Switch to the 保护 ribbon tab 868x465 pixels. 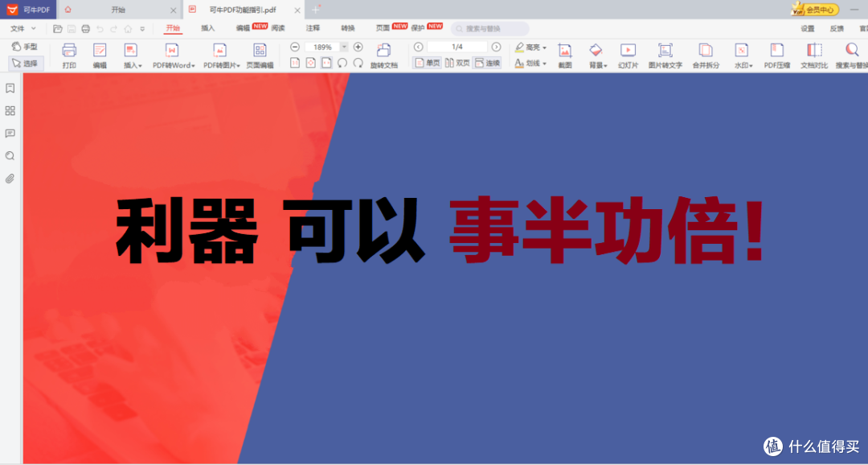tap(418, 28)
